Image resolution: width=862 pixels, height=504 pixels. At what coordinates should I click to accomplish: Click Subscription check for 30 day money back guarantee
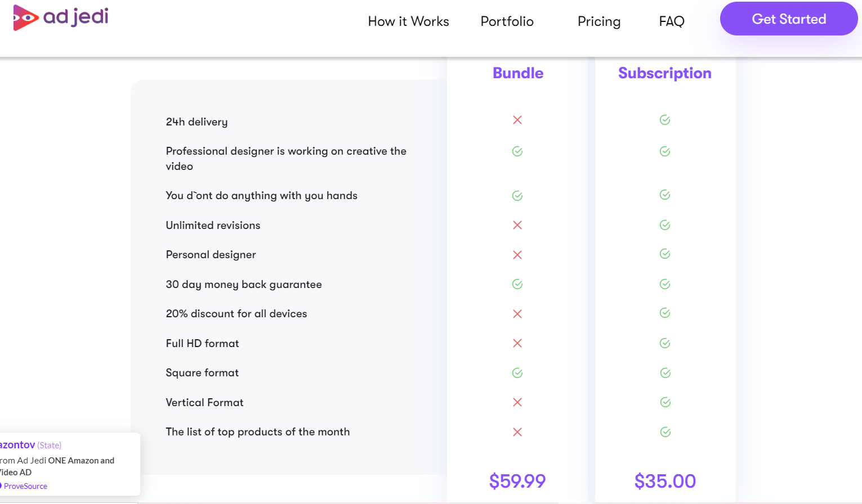(x=665, y=284)
